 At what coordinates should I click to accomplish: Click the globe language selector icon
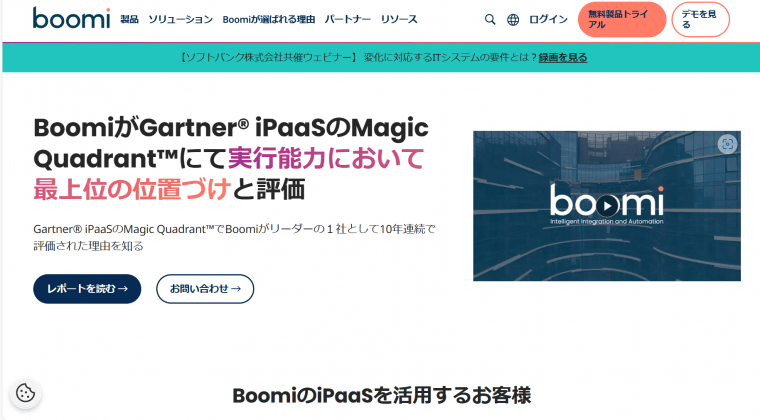pyautogui.click(x=513, y=19)
